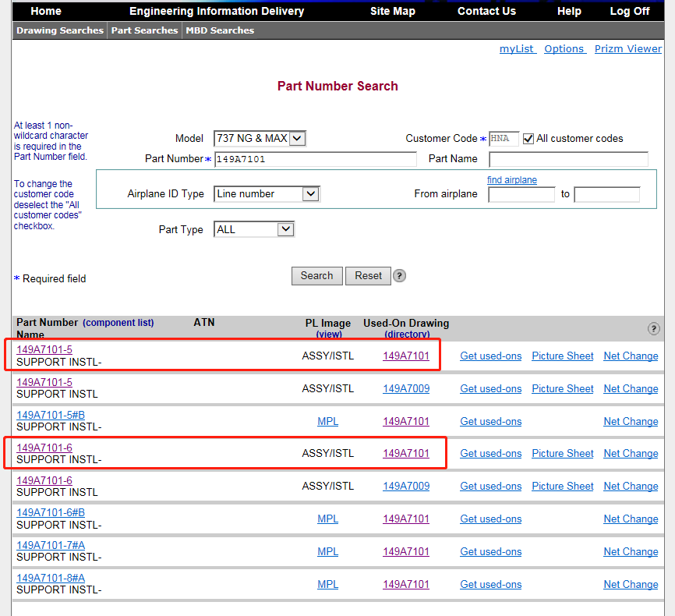Screen dimensions: 675x616
Task: Open Picture Sheet for 149A7101-5 on 149A7009
Action: click(563, 388)
